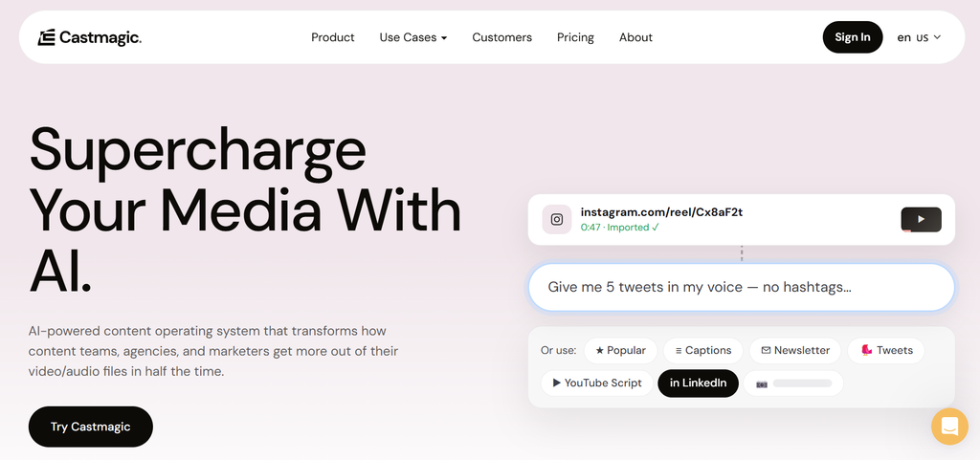The height and width of the screenshot is (460, 980).
Task: Select the Popular preset chip
Action: [x=620, y=351]
